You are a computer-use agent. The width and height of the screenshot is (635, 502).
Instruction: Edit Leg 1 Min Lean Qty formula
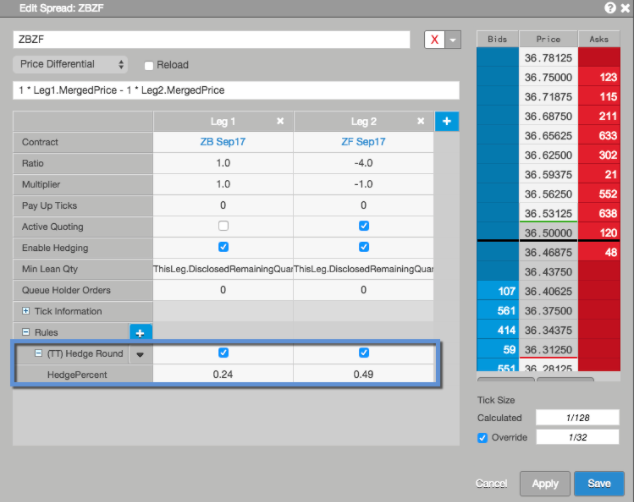(223, 269)
